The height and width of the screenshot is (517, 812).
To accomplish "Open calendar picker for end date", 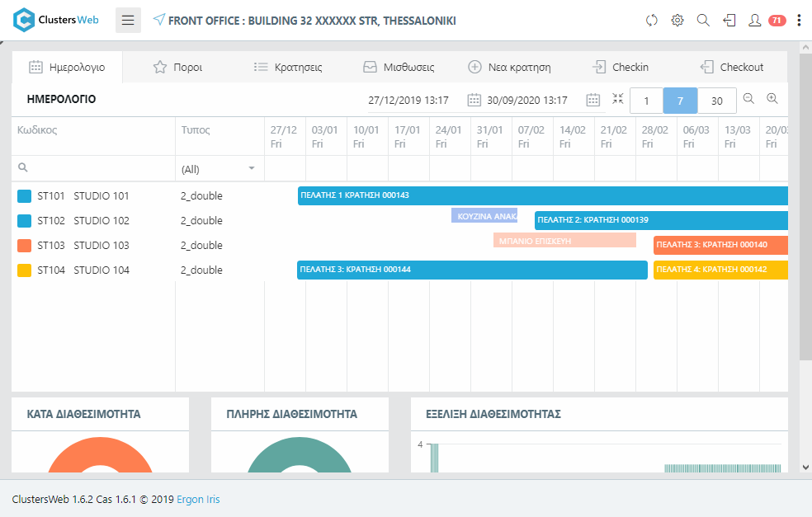I will click(593, 100).
